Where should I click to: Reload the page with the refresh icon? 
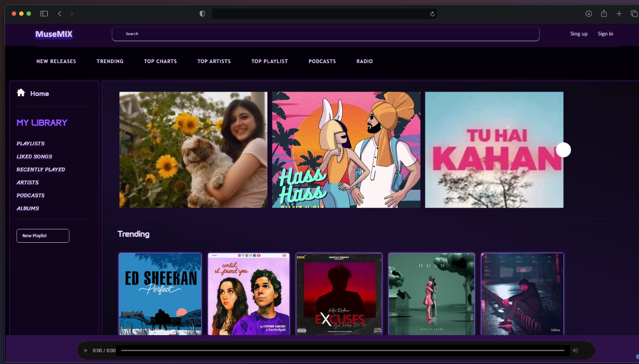pos(432,14)
